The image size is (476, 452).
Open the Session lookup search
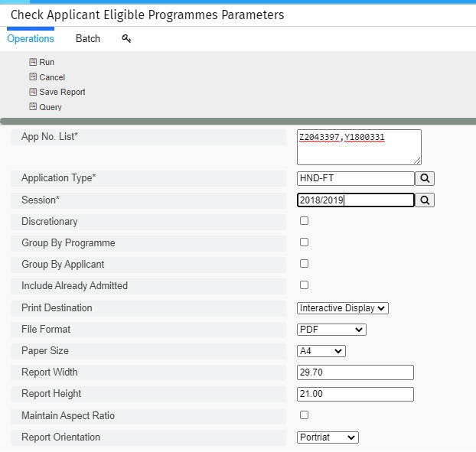coord(425,200)
